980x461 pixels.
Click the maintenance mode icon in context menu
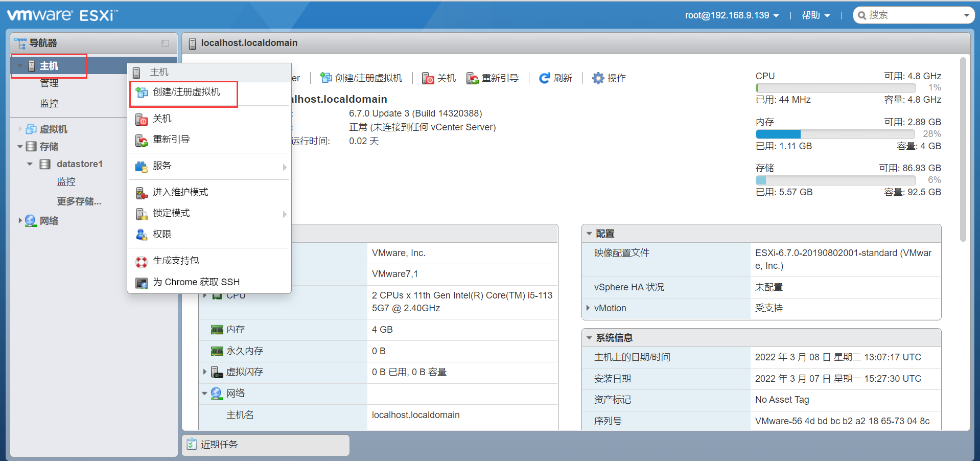click(142, 193)
